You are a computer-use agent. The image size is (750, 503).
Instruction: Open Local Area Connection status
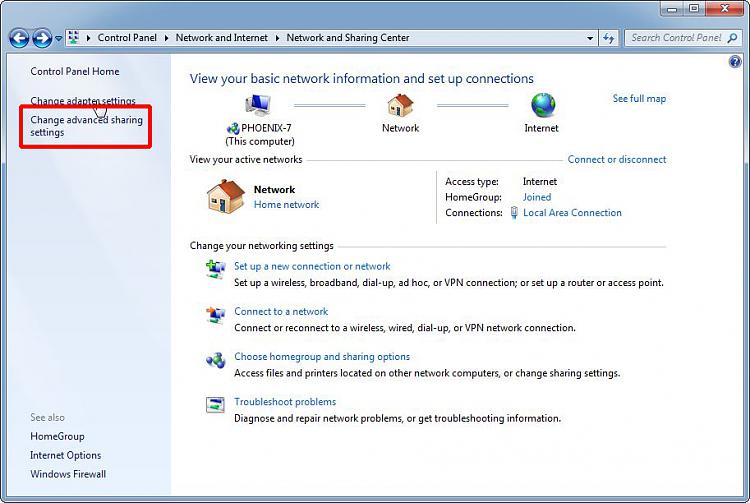572,213
